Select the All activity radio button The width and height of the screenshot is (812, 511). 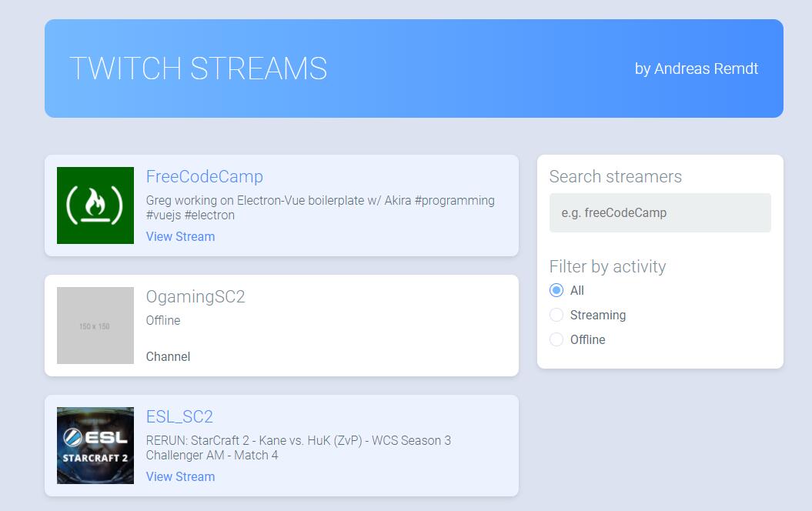pos(556,290)
